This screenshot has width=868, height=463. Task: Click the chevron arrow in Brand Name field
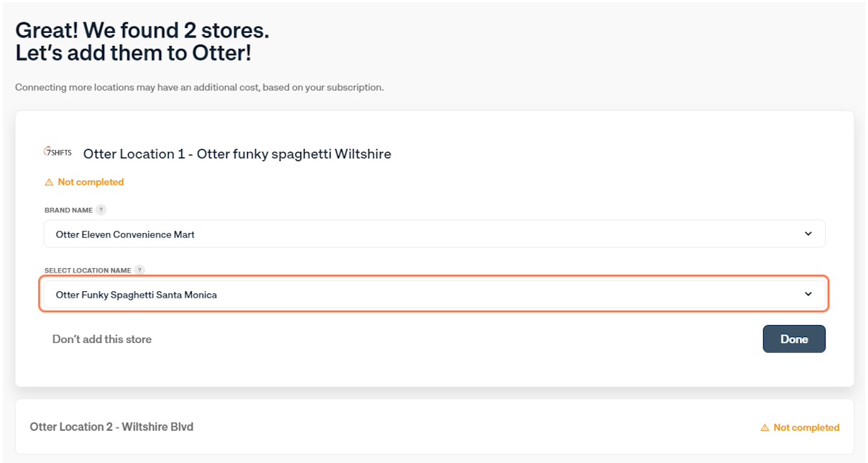tap(808, 234)
